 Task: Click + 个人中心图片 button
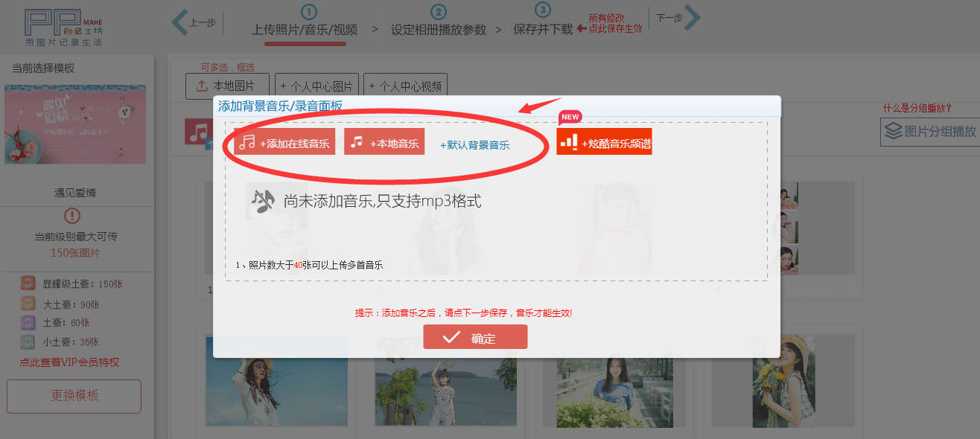pyautogui.click(x=317, y=86)
